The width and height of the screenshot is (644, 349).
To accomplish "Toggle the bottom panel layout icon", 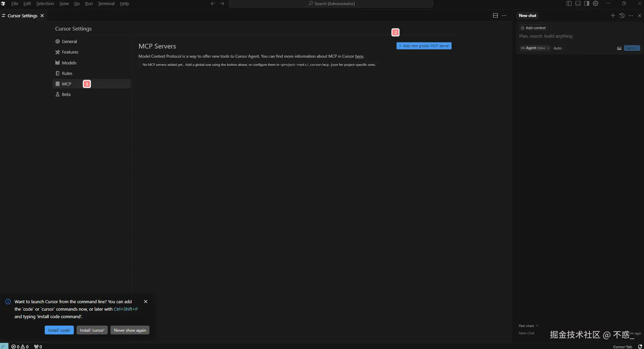I will click(578, 3).
